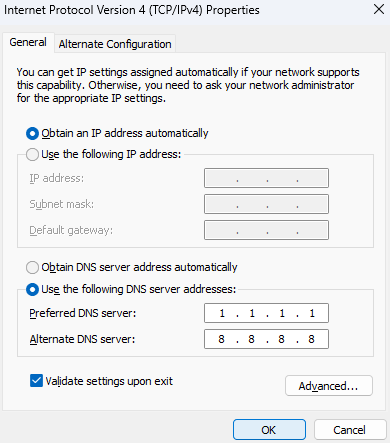390x443 pixels.
Task: Click second octet of Preferred DNS server
Action: point(252,313)
